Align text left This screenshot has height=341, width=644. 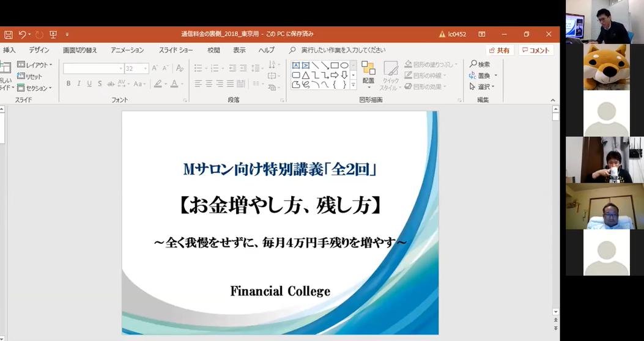198,84
